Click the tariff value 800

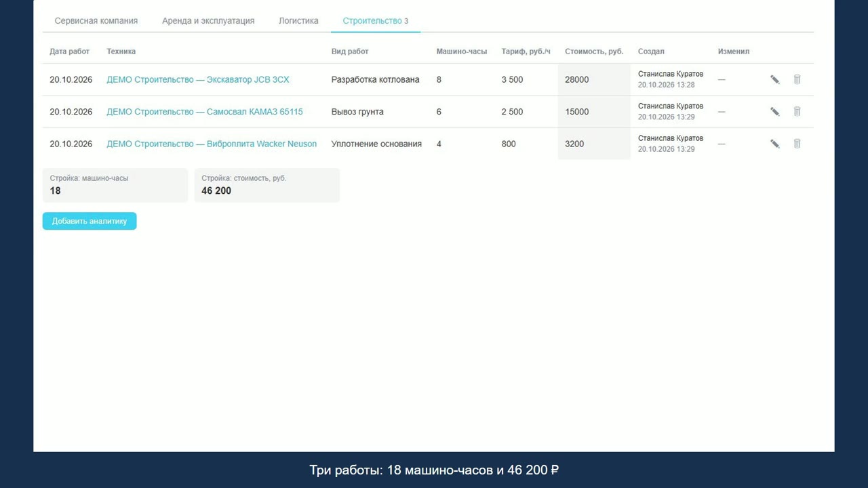509,144
